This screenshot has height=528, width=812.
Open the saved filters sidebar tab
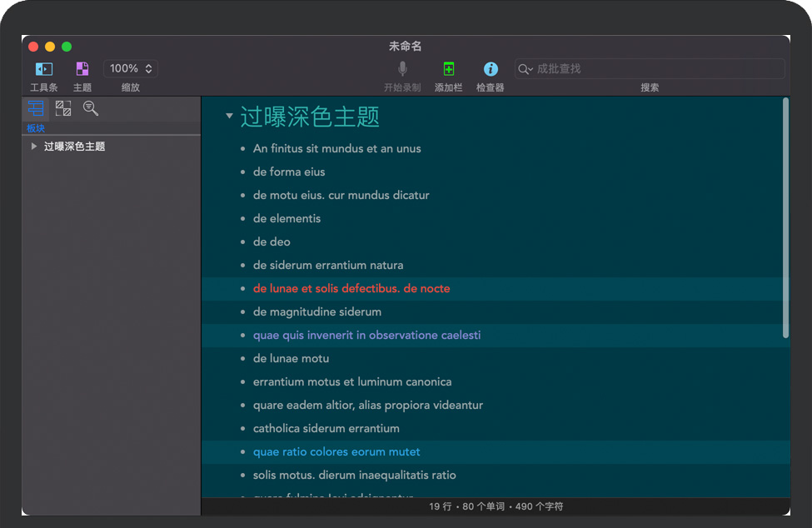91,108
